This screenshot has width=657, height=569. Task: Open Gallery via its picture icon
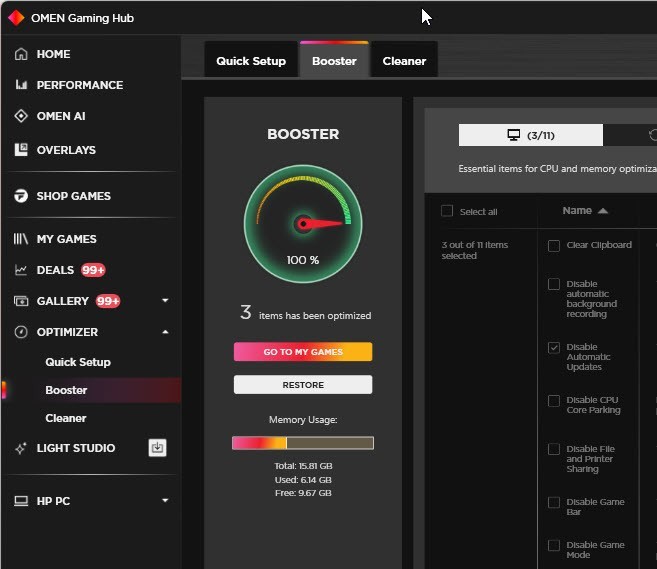[21, 301]
